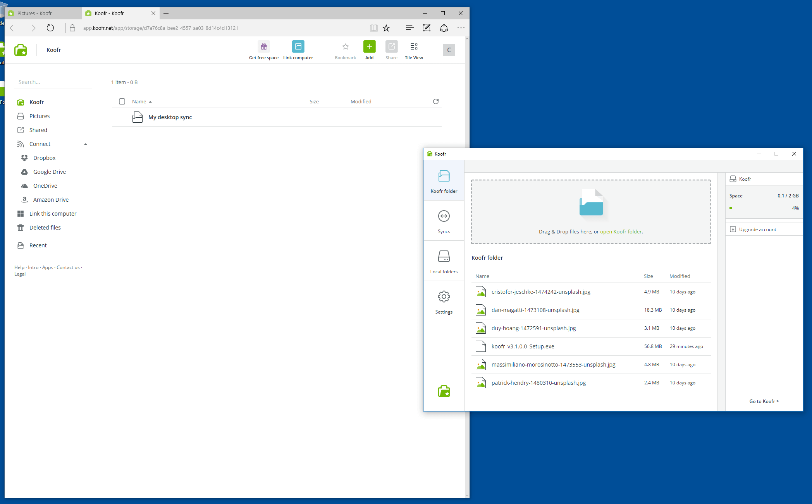Refresh the file list with reload icon
Screen dimensions: 812x504
[436, 101]
